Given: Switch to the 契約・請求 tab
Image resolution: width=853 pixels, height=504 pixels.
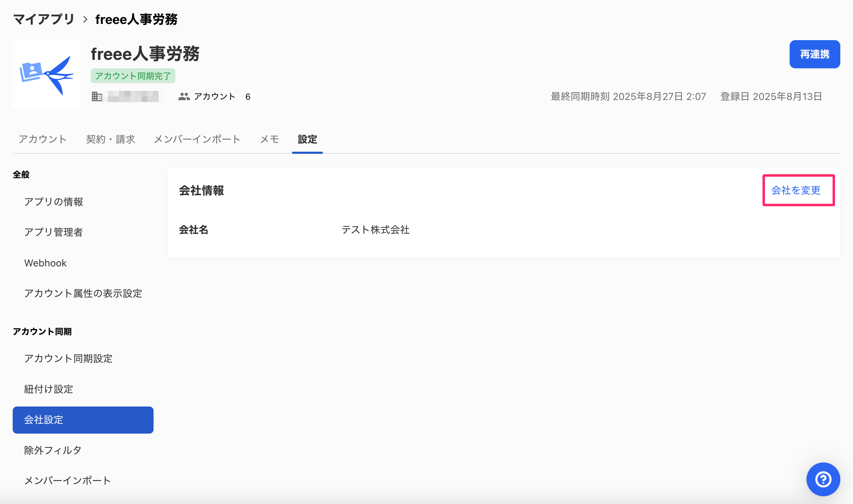Looking at the screenshot, I should pos(111,139).
